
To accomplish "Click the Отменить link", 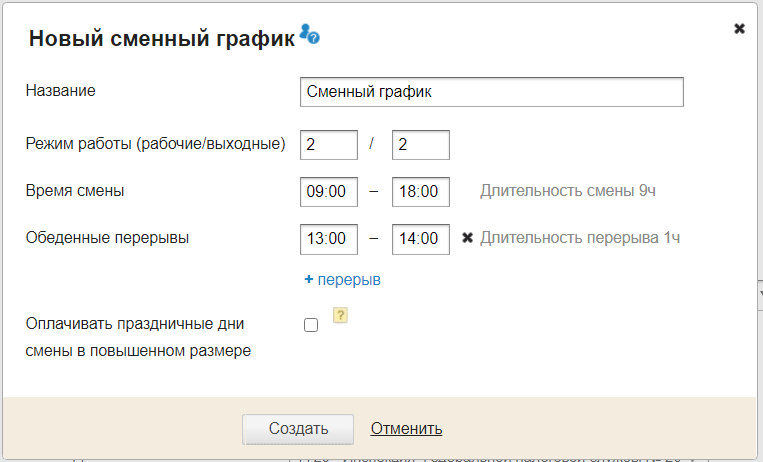I will 406,429.
